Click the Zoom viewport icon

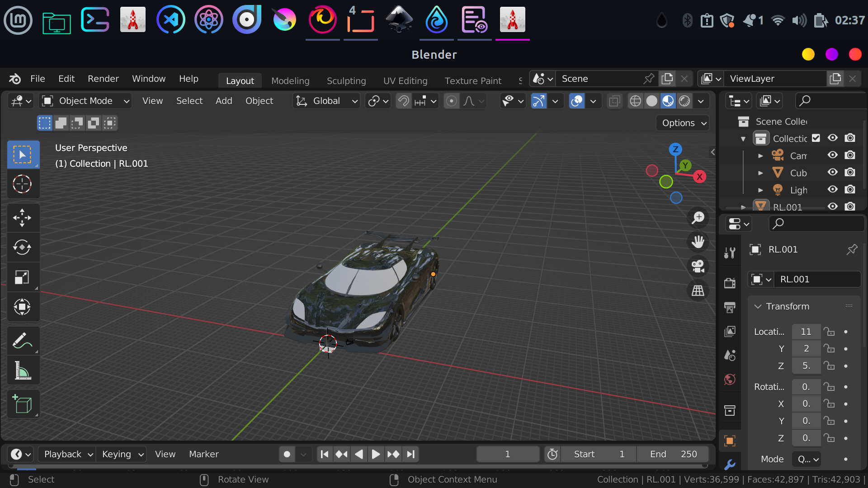pos(698,218)
